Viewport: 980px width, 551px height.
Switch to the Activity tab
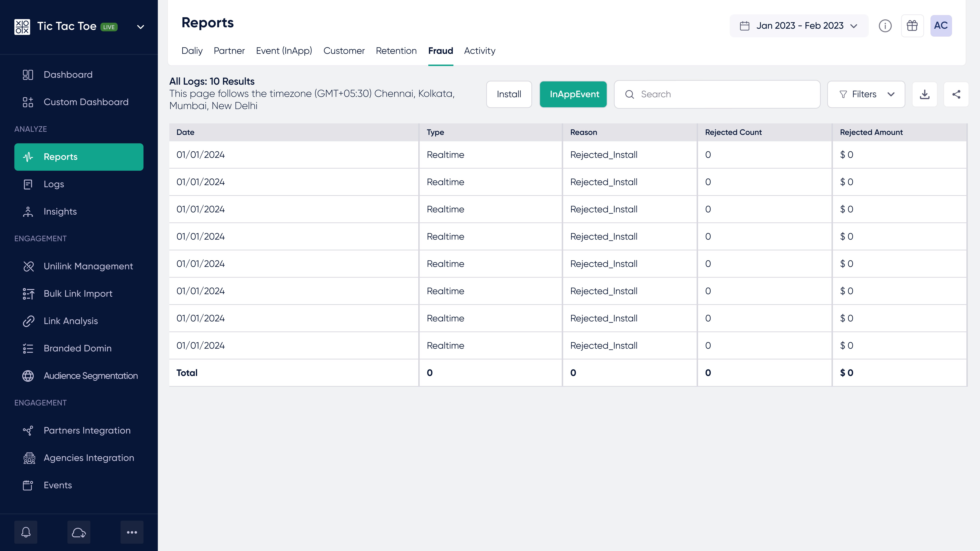point(479,51)
